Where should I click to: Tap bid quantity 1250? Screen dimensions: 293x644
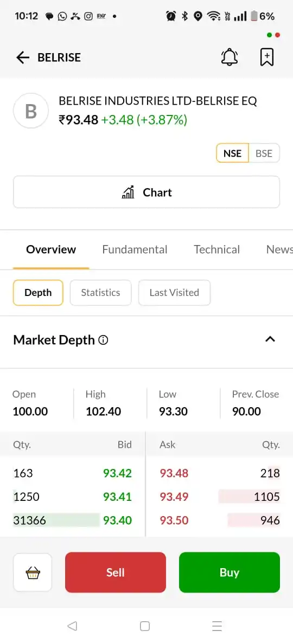coord(26,497)
